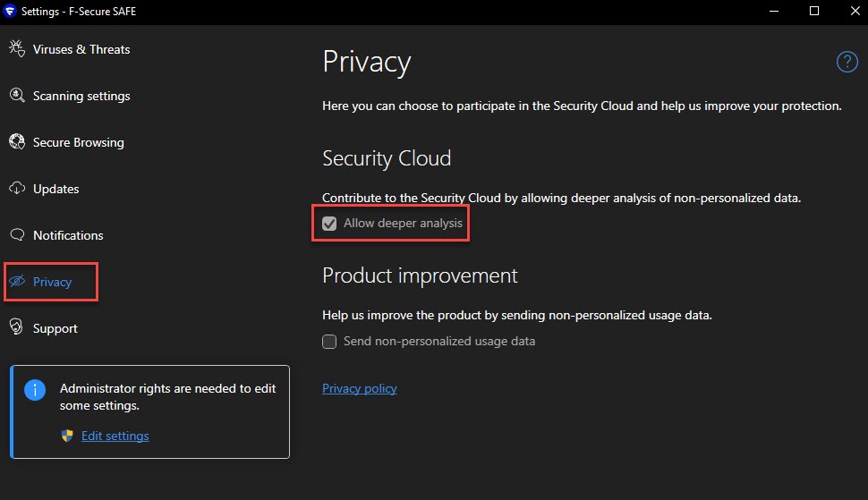The image size is (868, 500).
Task: Open the Scanning settings section
Action: 81,96
